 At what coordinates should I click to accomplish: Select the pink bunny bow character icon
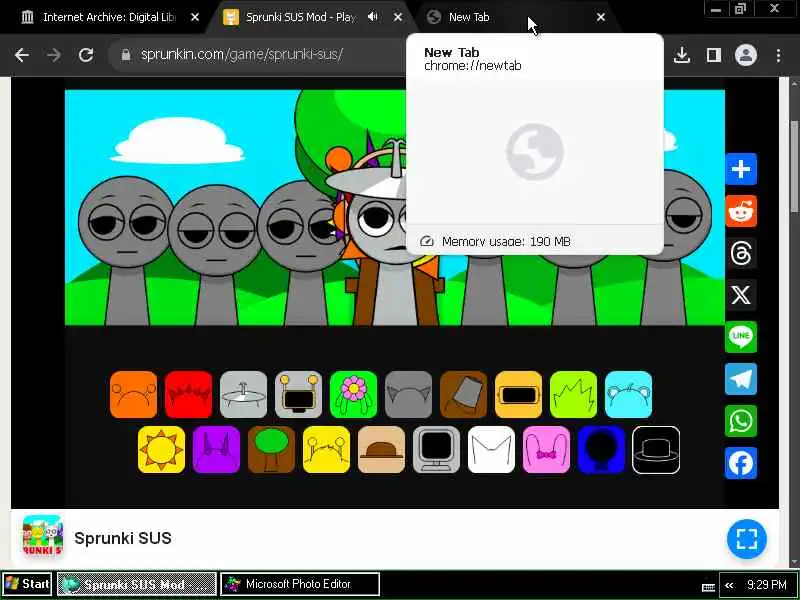546,449
